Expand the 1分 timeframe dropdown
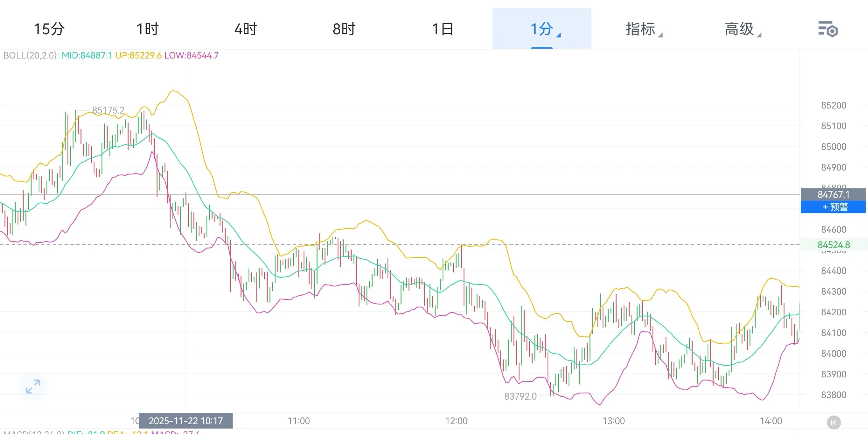 coord(542,29)
